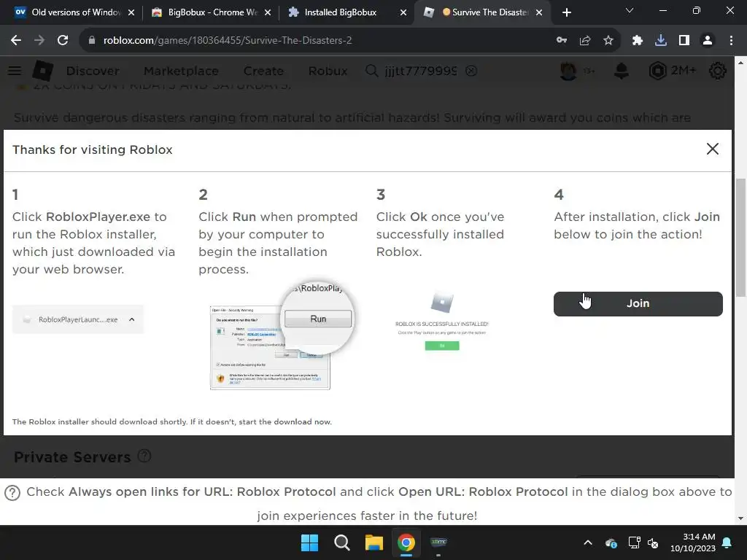Viewport: 747px width, 560px height.
Task: Show hidden system tray icons
Action: point(588,542)
